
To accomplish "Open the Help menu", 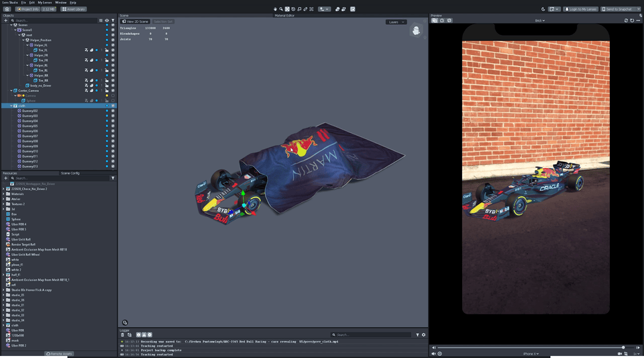I will point(72,3).
